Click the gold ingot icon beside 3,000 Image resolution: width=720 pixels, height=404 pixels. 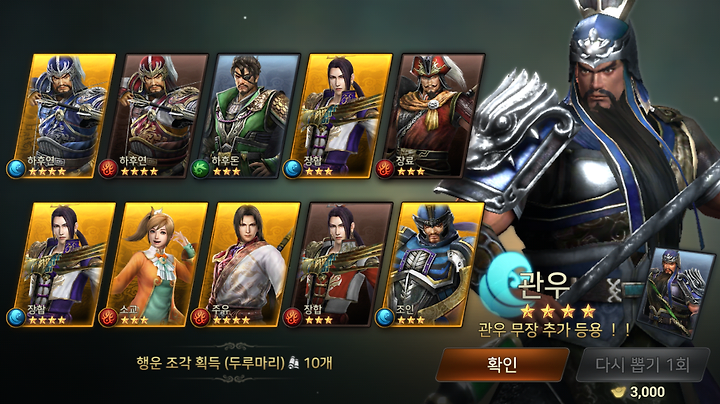point(619,392)
